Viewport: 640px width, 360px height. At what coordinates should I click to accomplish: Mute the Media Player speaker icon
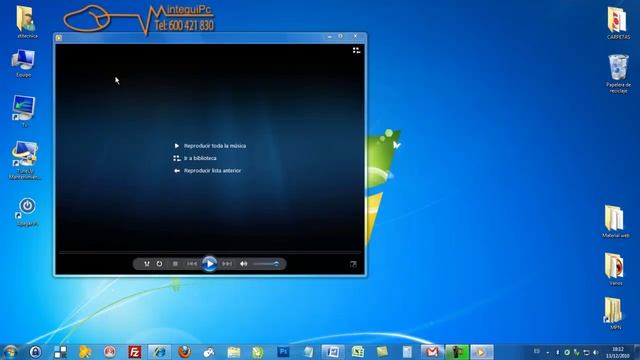243,264
